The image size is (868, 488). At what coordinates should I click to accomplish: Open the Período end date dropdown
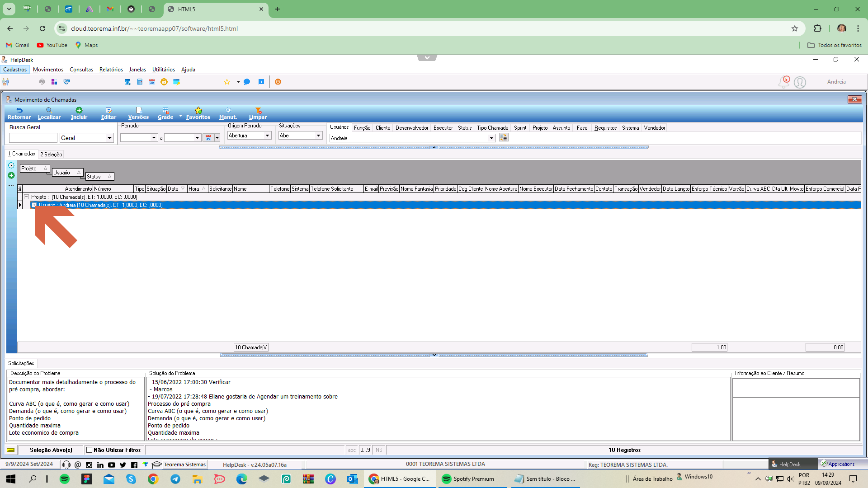click(197, 138)
